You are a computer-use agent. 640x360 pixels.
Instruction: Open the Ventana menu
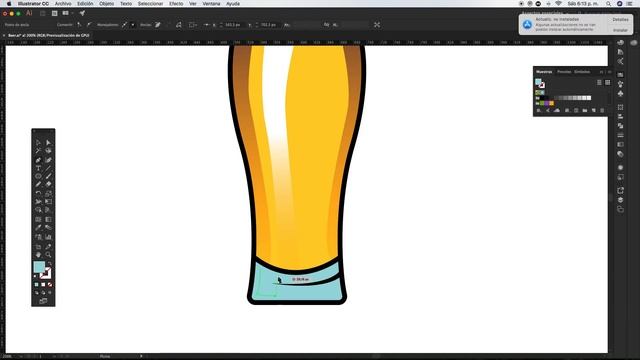pos(211,3)
